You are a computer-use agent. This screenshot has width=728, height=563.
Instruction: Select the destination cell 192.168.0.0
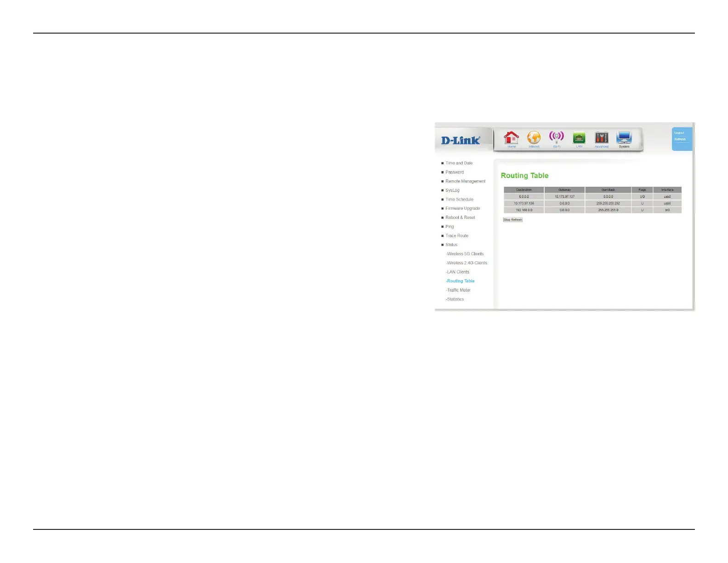(x=524, y=210)
